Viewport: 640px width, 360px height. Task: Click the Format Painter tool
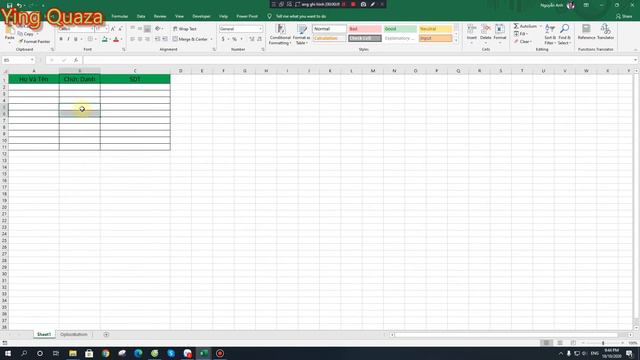(x=34, y=42)
